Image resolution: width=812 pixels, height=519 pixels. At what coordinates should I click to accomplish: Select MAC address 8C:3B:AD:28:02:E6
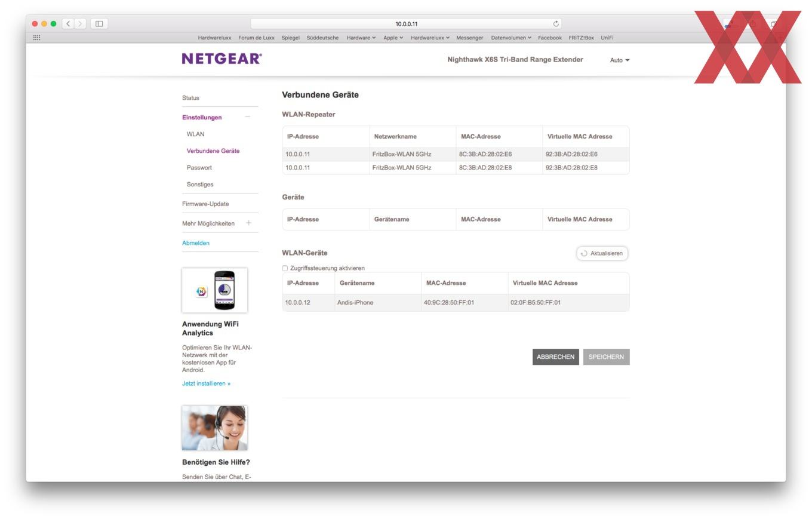click(x=485, y=154)
